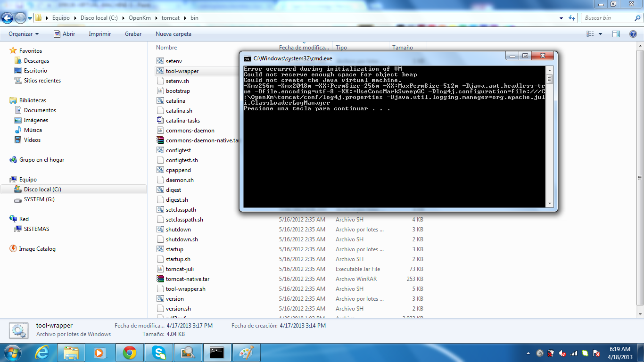Screen dimensions: 644x362
Task: Open Internet Explorer from the taskbar
Action: click(x=42, y=352)
